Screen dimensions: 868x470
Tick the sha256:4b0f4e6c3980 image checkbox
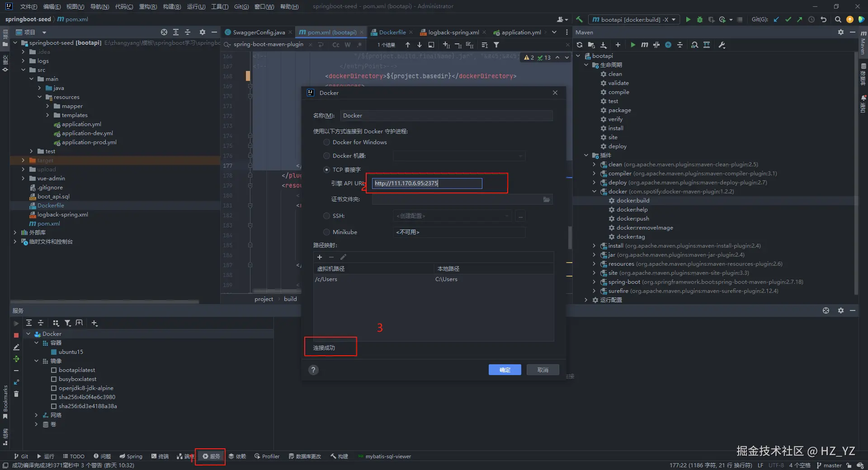54,397
